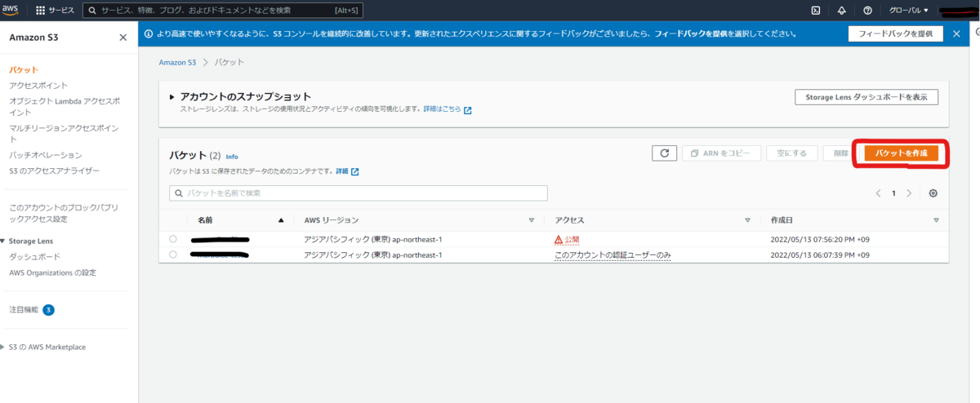Open the CloudShell terminal icon
This screenshot has height=403, width=980.
pos(815,11)
